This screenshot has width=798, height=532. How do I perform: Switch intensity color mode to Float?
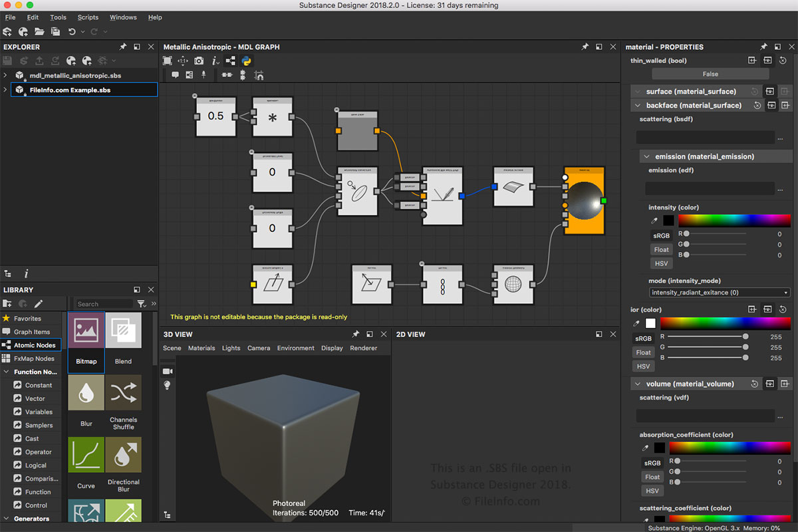(661, 249)
